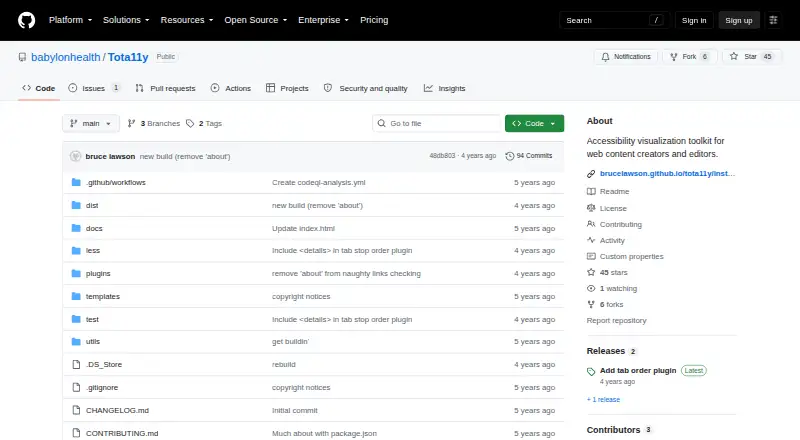Click the dist folder icon
Image resolution: width=800 pixels, height=440 pixels.
(x=76, y=205)
